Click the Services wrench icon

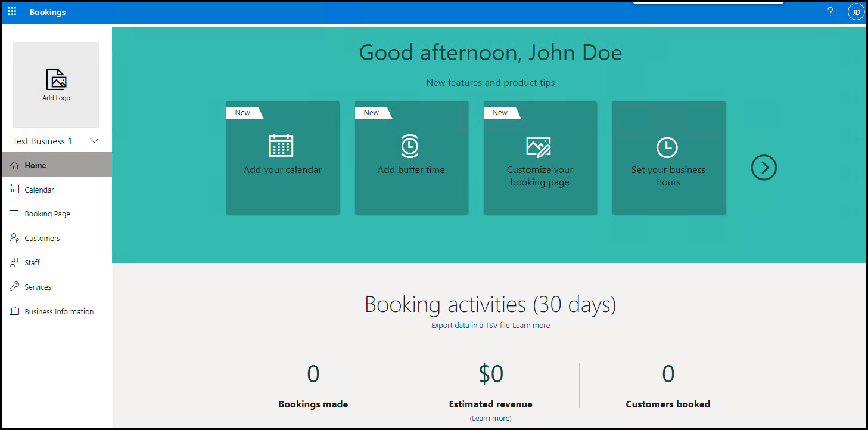[15, 287]
